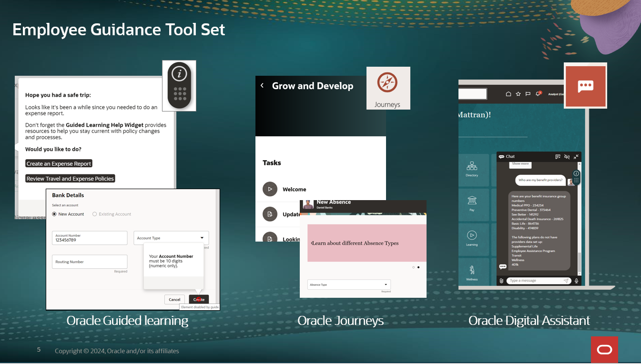
Task: Go back from Grow and Develop
Action: 262,86
